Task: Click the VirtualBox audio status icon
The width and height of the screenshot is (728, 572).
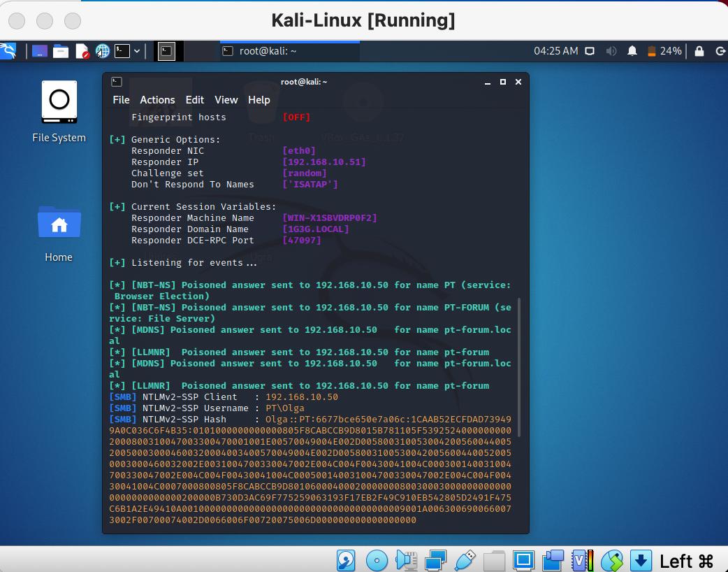Action: point(406,561)
